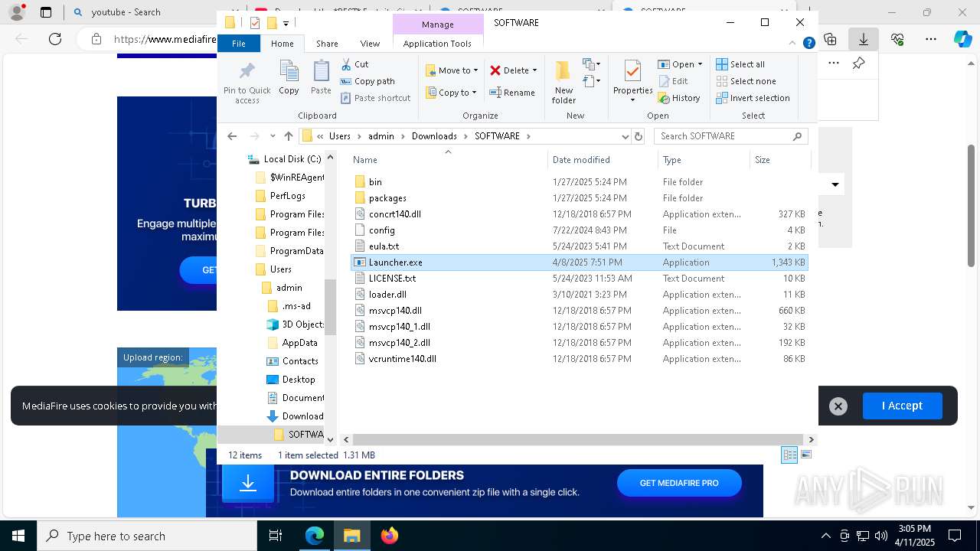Click the Copy ribbon icon
Screen dimensions: 980x551
(x=289, y=77)
